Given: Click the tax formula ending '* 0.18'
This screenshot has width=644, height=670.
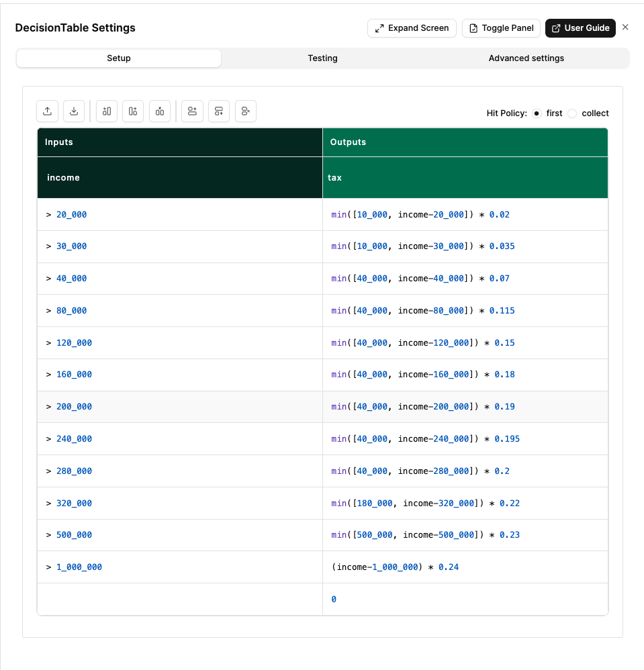Looking at the screenshot, I should pyautogui.click(x=465, y=375).
